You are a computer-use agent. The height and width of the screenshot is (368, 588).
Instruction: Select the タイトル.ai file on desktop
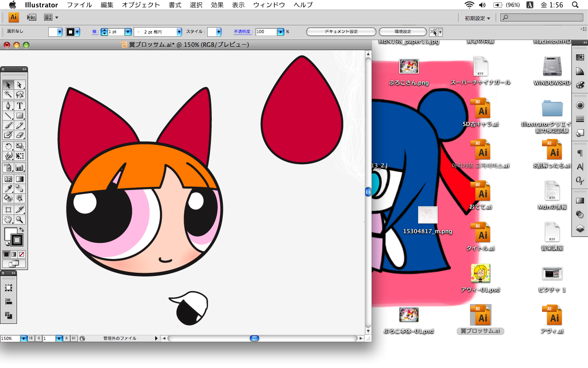coord(481,236)
